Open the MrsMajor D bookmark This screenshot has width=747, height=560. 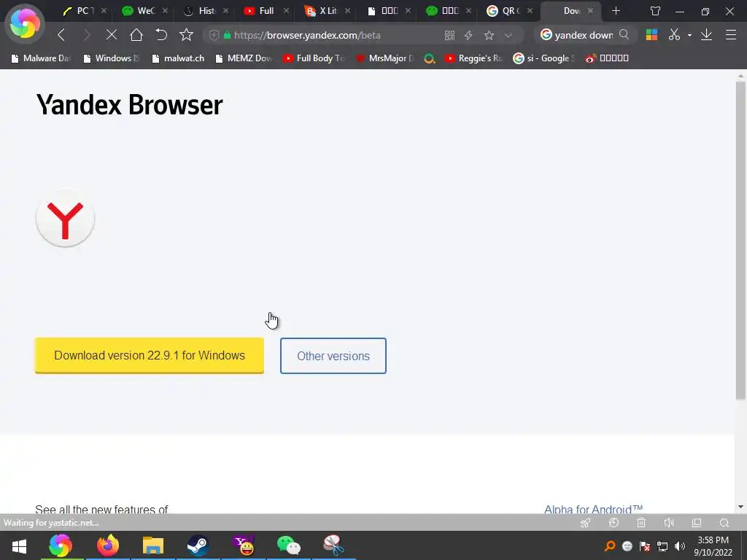[x=385, y=58]
